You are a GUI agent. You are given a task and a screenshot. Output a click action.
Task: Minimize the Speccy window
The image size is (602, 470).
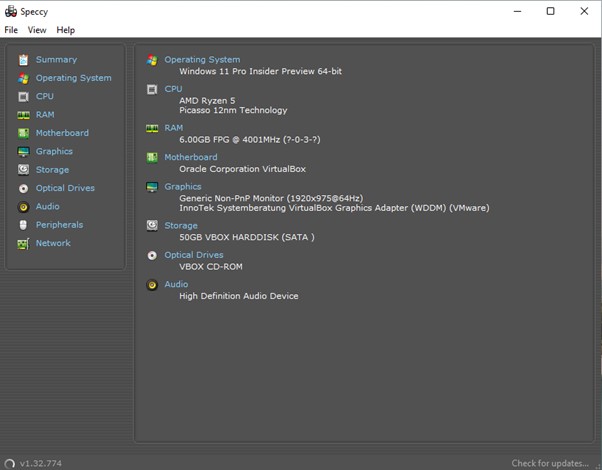click(517, 11)
